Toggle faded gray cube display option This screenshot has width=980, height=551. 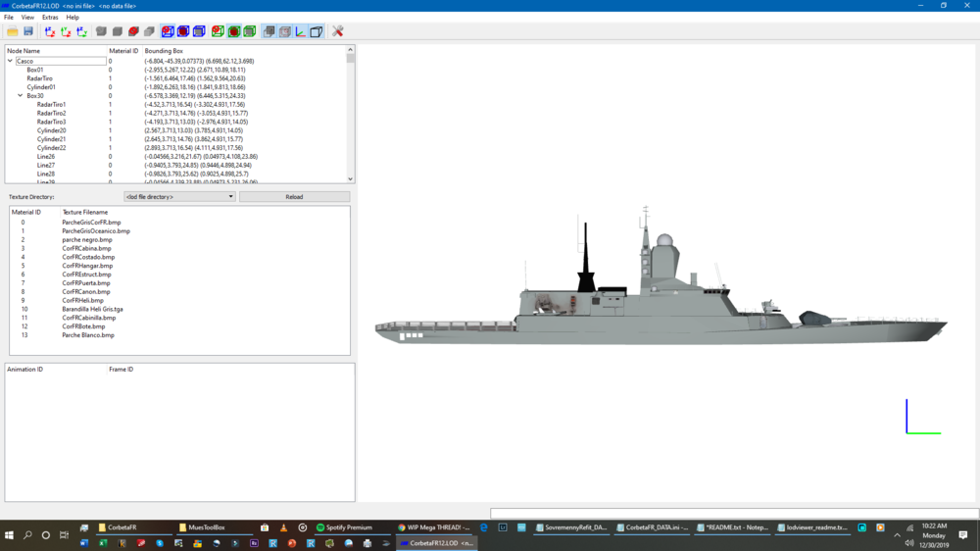pos(284,31)
